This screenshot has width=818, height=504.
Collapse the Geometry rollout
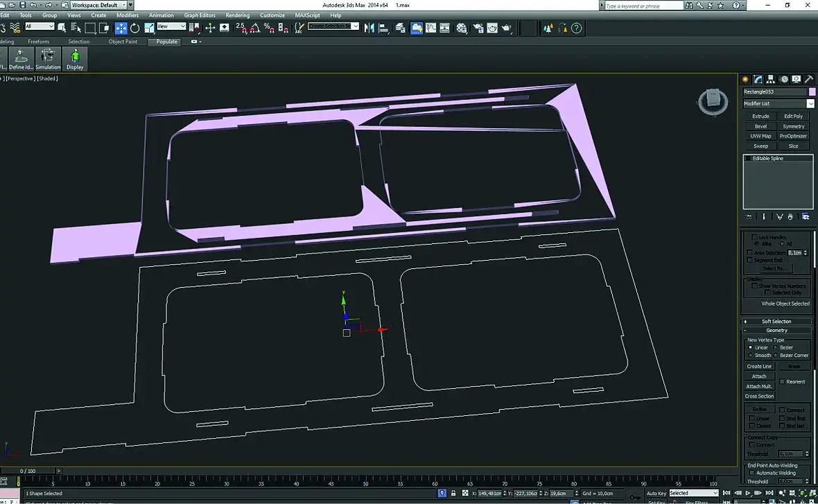coord(776,330)
